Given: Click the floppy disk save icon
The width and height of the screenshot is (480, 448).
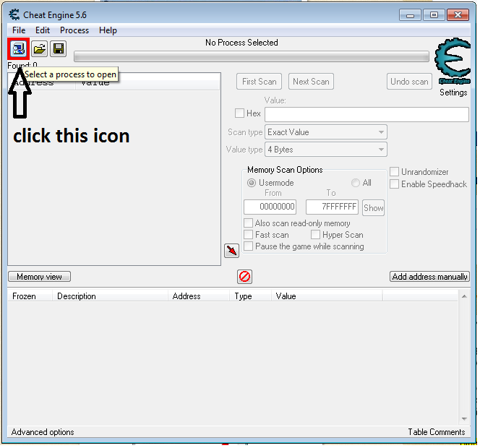Looking at the screenshot, I should 59,49.
